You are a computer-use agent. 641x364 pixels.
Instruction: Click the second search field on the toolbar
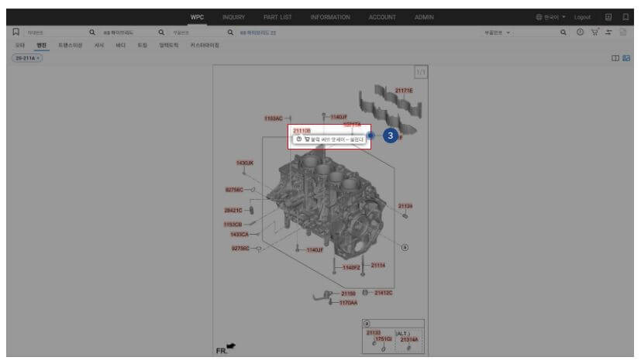pyautogui.click(x=129, y=33)
